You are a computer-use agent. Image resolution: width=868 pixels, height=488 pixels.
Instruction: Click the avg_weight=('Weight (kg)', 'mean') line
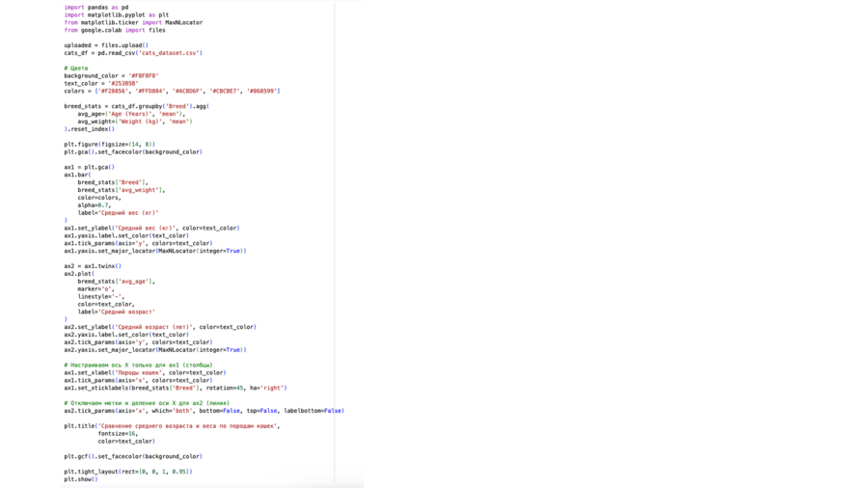(134, 122)
